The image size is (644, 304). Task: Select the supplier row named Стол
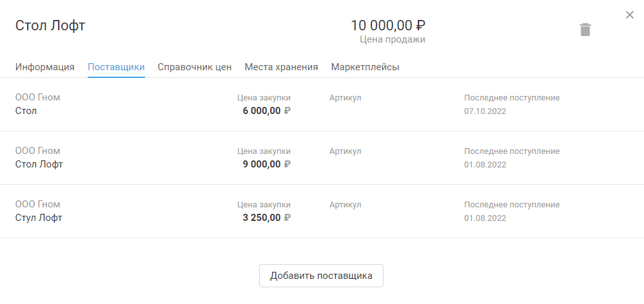tap(26, 111)
